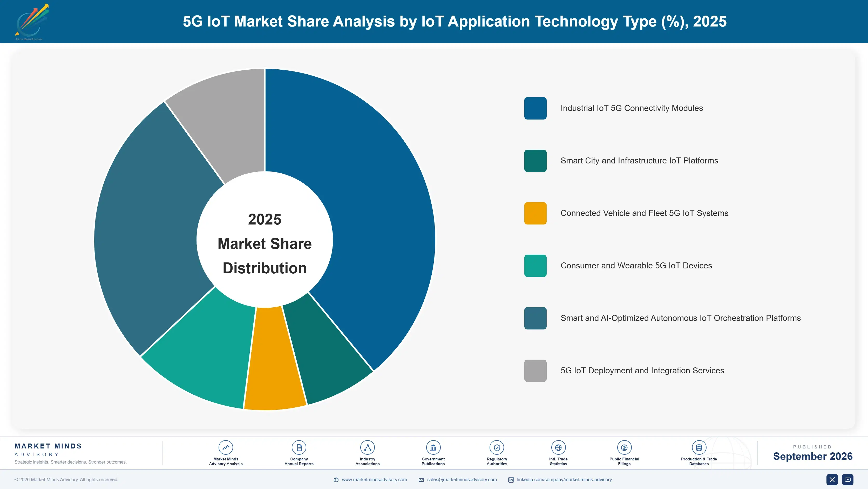This screenshot has width=868, height=489.
Task: Click Connected Vehicle and Fleet orange swatch
Action: pos(535,213)
